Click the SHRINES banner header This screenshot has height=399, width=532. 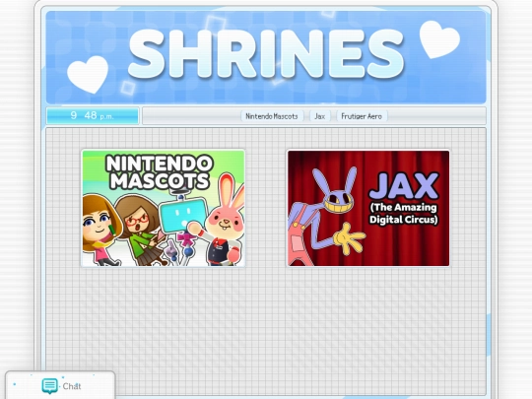(x=266, y=57)
